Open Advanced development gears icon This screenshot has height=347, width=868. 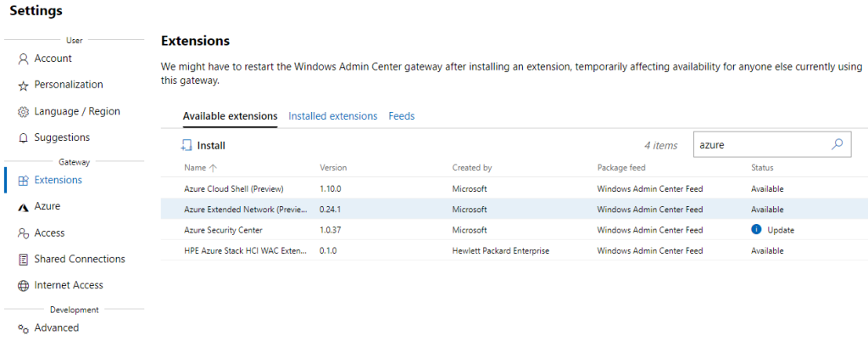tap(23, 328)
